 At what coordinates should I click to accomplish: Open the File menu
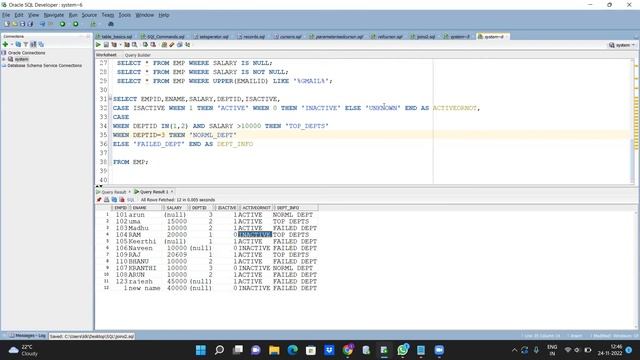tap(6, 15)
